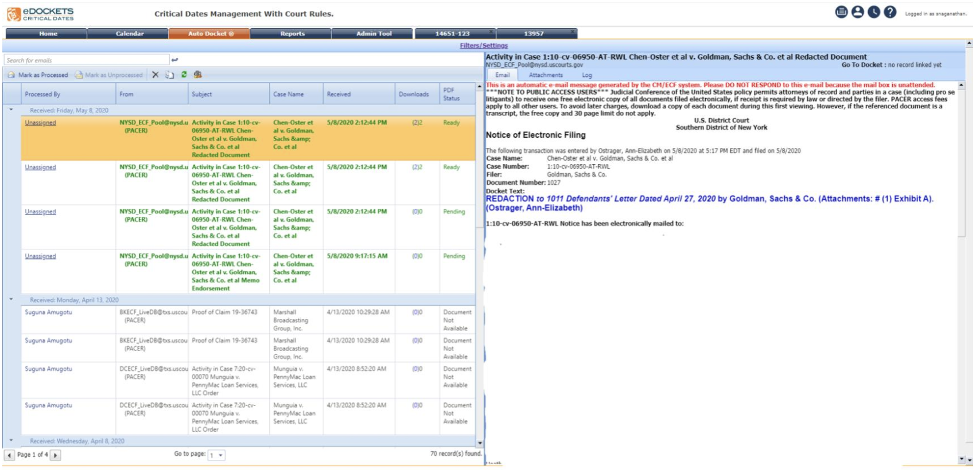This screenshot has height=476, width=980.
Task: Click the 'Page 1 of 4' pager text
Action: click(33, 455)
